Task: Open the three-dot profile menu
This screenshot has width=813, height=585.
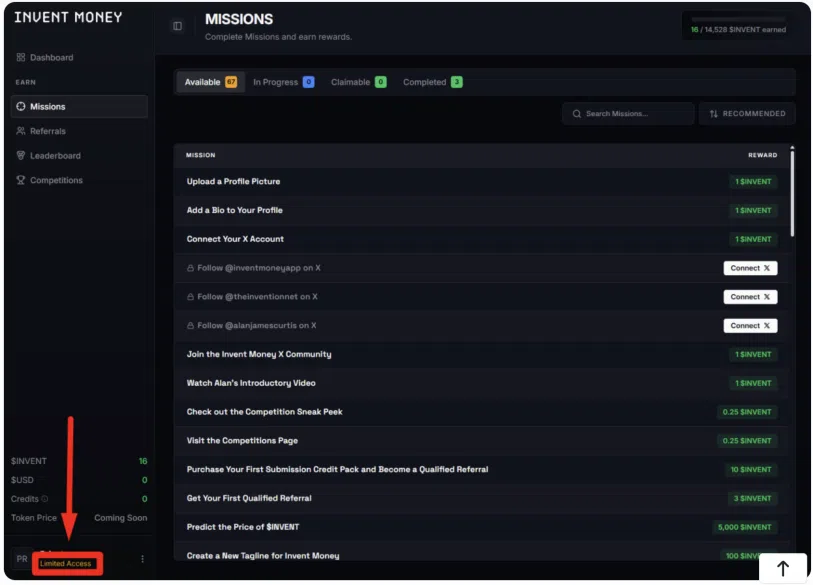Action: pyautogui.click(x=142, y=559)
